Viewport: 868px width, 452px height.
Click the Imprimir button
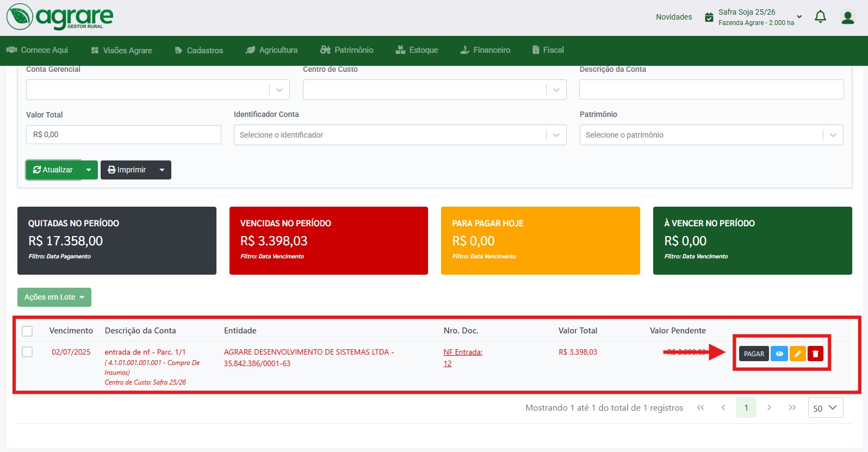(127, 170)
